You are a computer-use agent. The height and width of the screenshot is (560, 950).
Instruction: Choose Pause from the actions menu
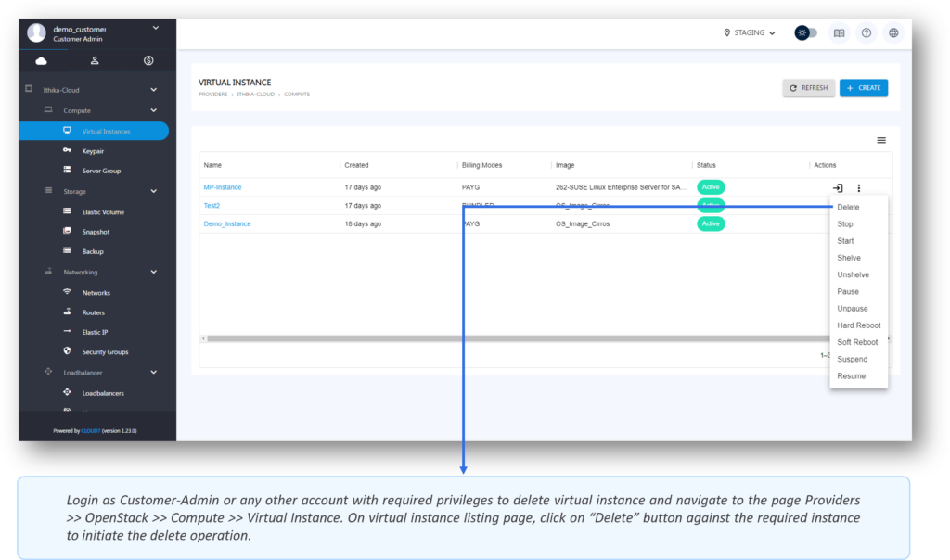pos(848,292)
